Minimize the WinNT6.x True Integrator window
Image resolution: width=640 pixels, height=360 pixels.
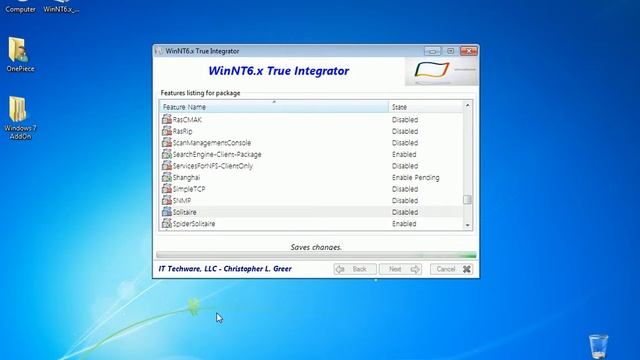click(432, 51)
